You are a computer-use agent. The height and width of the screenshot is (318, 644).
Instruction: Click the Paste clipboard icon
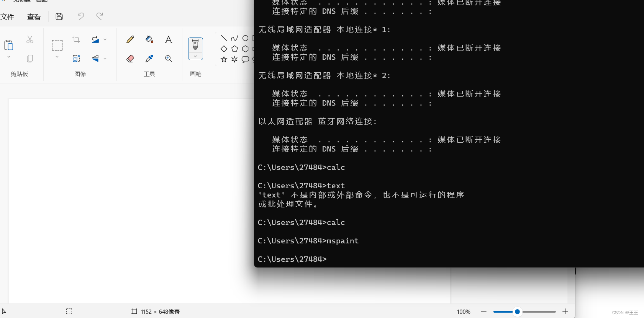point(8,45)
